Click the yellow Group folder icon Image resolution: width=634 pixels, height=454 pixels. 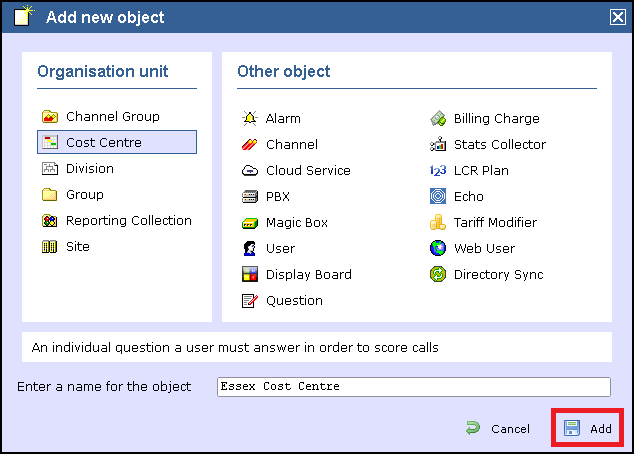point(50,194)
